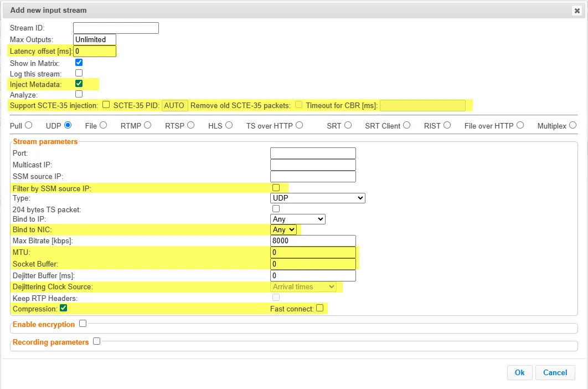588x389 pixels.
Task: Toggle the Inject Metadata checkbox
Action: (79, 83)
